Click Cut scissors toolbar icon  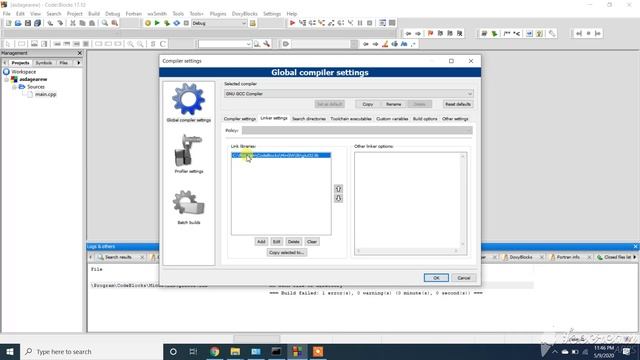pyautogui.click(x=73, y=23)
